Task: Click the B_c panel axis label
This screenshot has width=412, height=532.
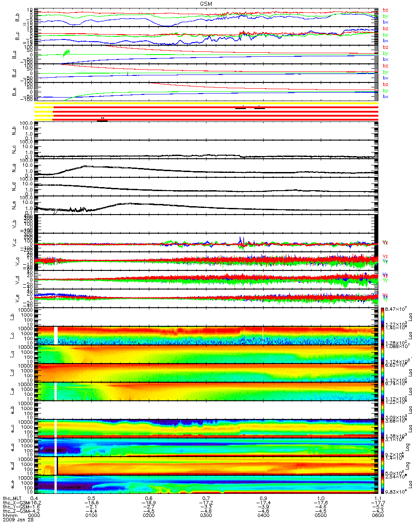Action: [x=18, y=36]
